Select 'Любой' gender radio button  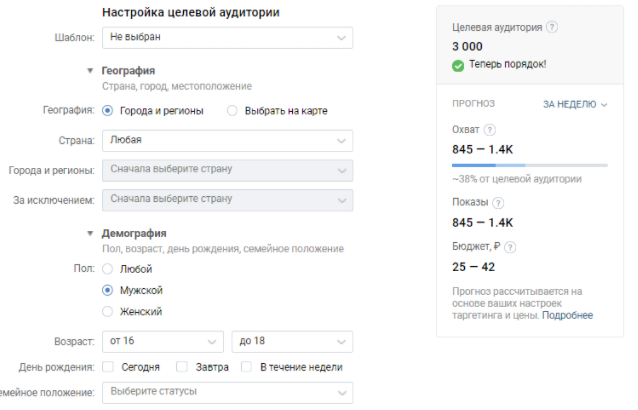(109, 268)
